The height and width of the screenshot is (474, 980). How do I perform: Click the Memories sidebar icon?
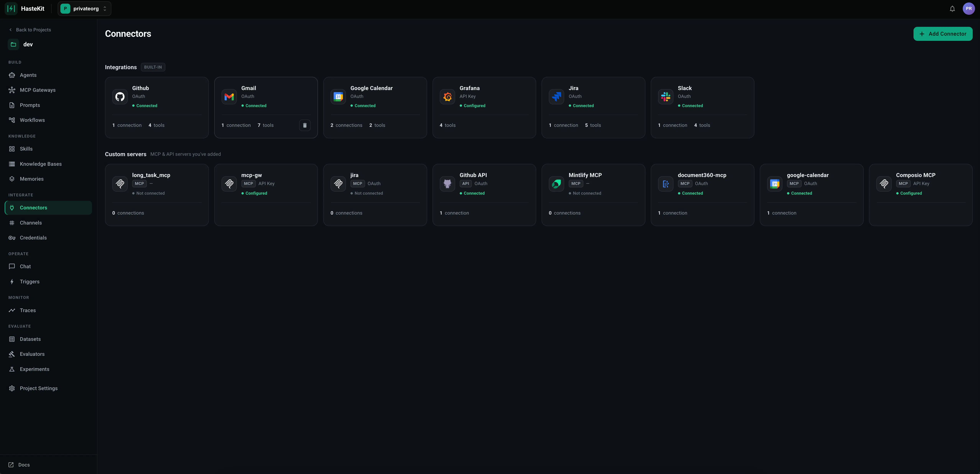click(12, 179)
